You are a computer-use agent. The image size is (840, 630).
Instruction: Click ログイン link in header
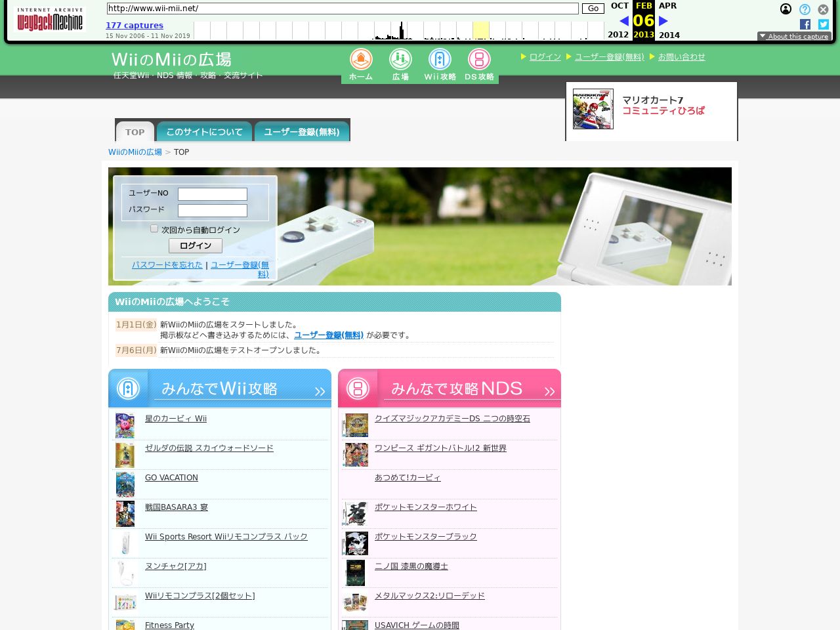[545, 57]
